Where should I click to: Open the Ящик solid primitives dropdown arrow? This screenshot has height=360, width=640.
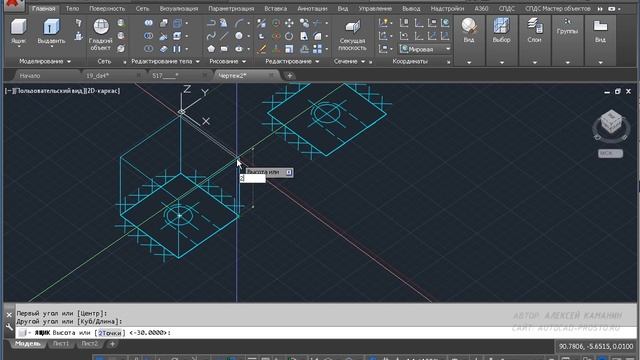[x=18, y=47]
